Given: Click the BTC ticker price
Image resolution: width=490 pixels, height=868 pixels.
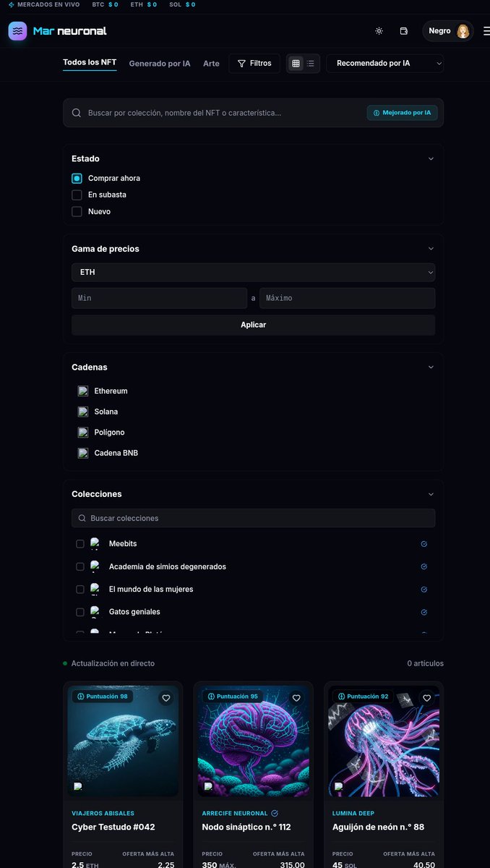Looking at the screenshot, I should (113, 4).
